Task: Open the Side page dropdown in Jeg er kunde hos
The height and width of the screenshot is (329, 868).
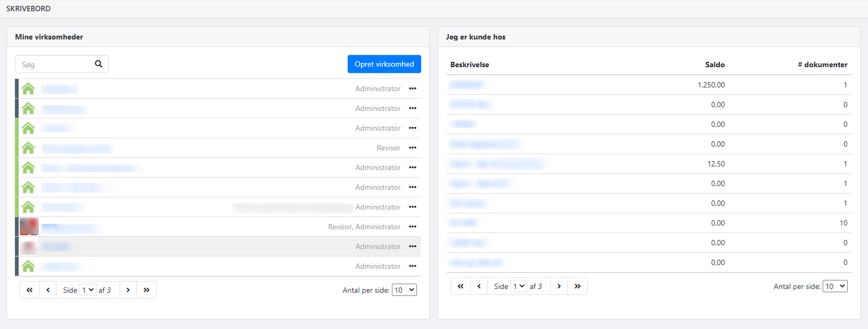Action: pos(519,286)
